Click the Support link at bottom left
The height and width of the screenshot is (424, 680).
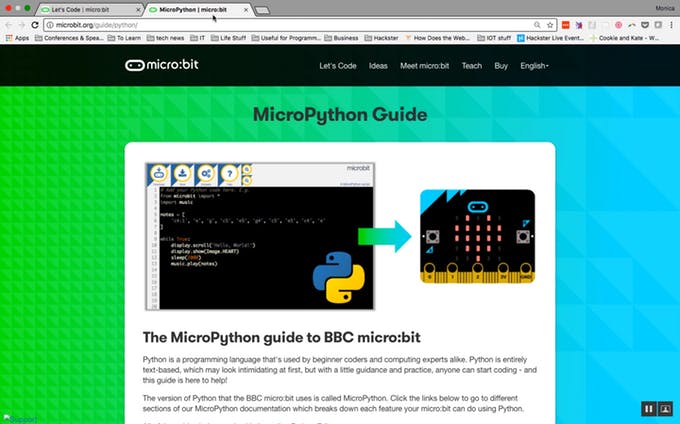(20, 419)
